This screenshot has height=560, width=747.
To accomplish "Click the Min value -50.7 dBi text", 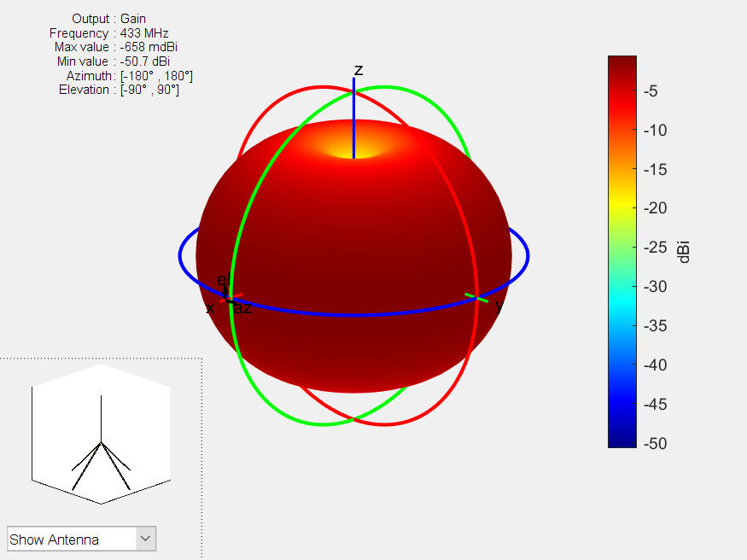I will pos(114,61).
